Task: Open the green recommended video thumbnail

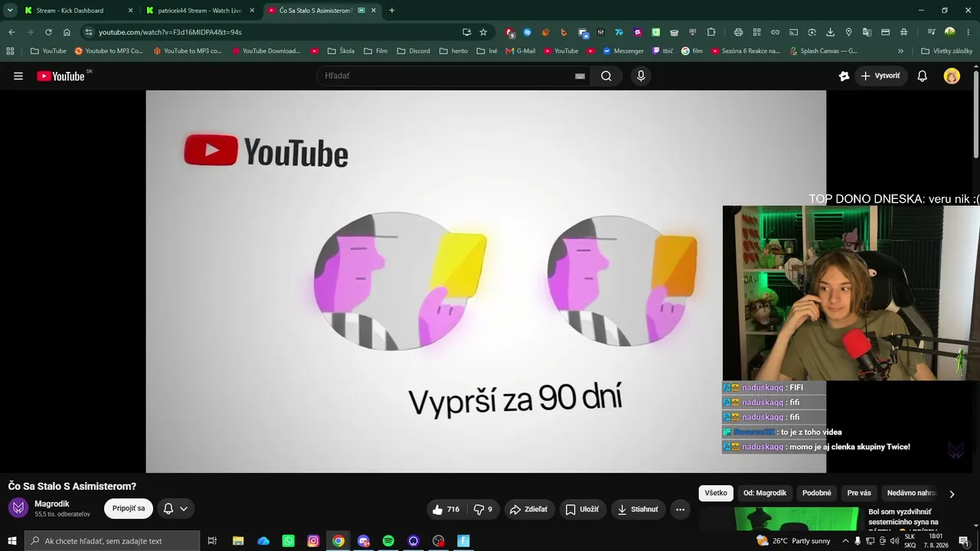Action: pos(796,519)
